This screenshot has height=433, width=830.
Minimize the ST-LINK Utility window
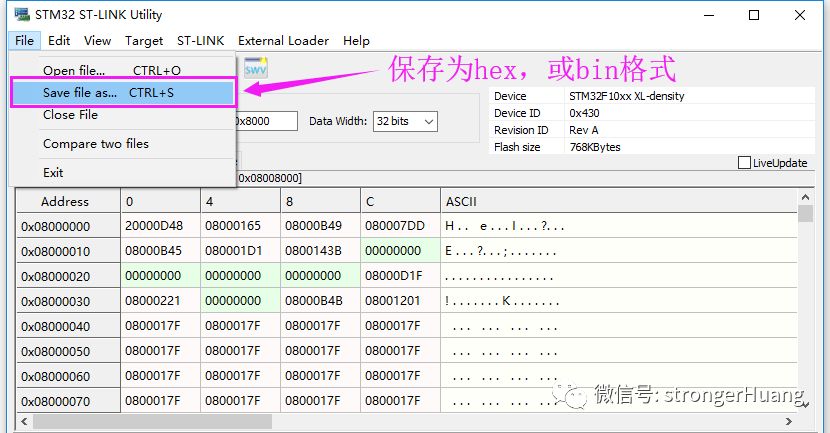pos(709,15)
